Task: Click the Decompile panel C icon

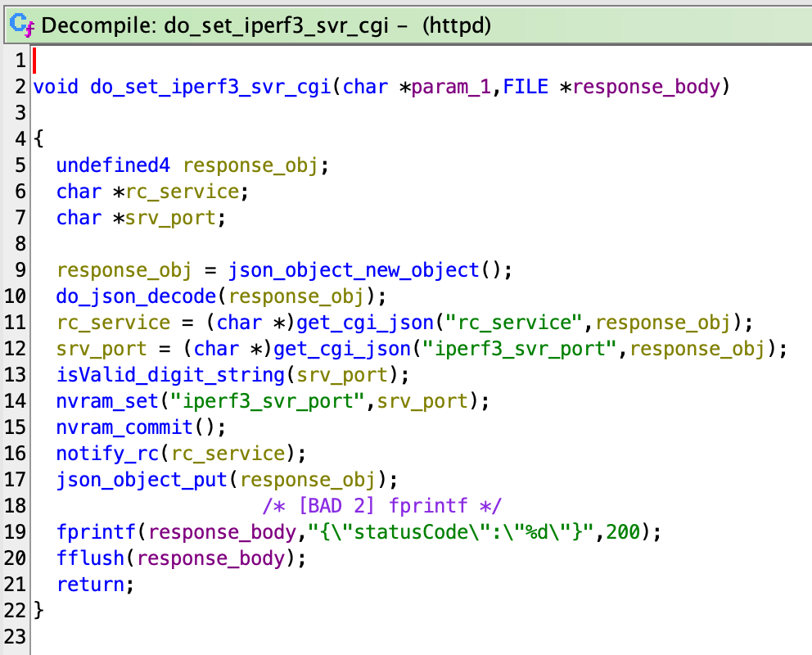Action: tap(22, 25)
